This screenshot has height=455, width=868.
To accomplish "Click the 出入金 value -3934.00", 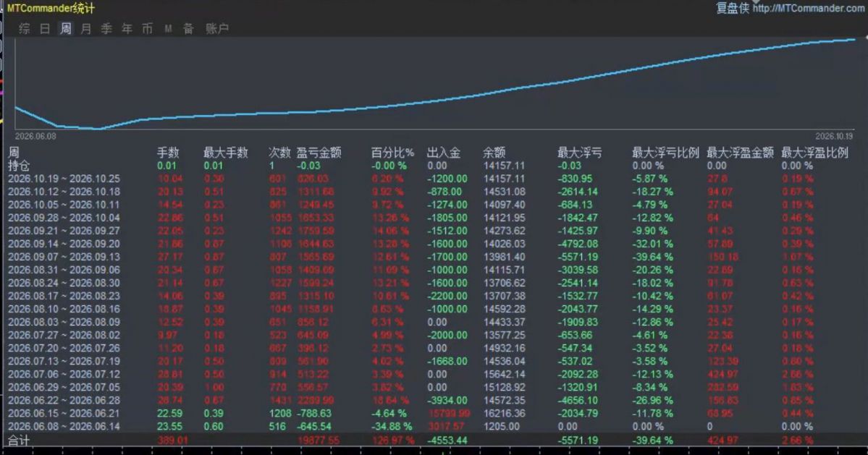I will click(x=447, y=400).
